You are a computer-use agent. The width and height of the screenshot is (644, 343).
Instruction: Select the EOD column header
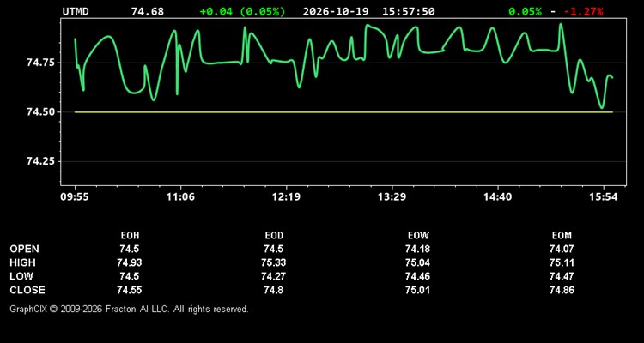pos(274,236)
